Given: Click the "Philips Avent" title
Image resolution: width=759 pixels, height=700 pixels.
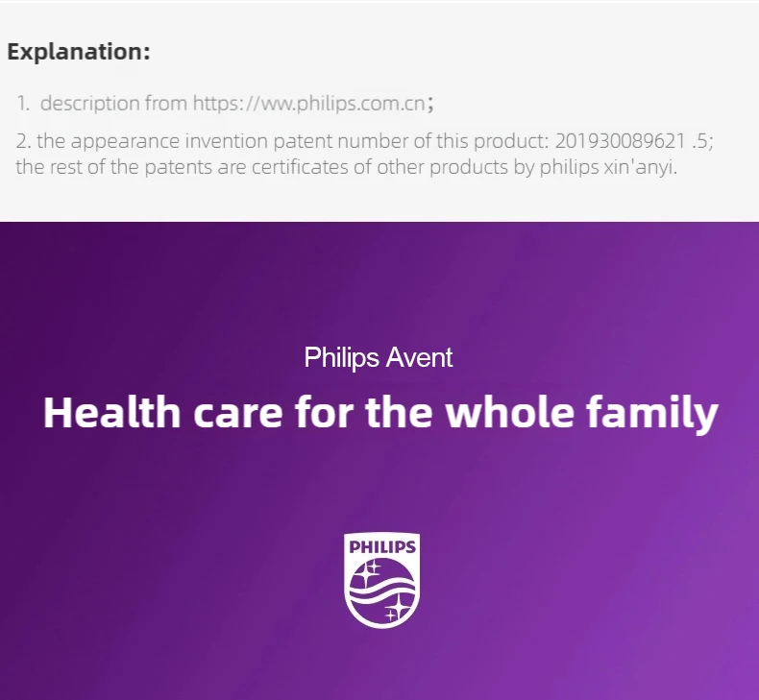Looking at the screenshot, I should tap(378, 358).
